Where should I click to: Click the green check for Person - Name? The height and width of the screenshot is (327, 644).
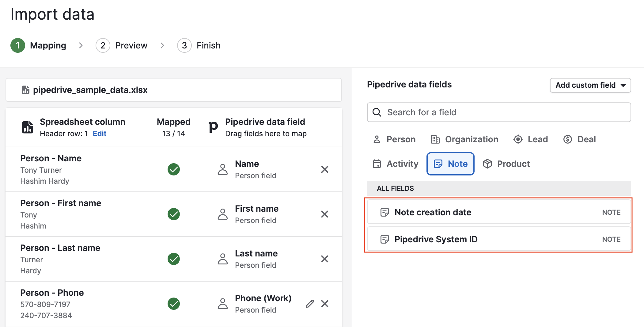coord(174,169)
